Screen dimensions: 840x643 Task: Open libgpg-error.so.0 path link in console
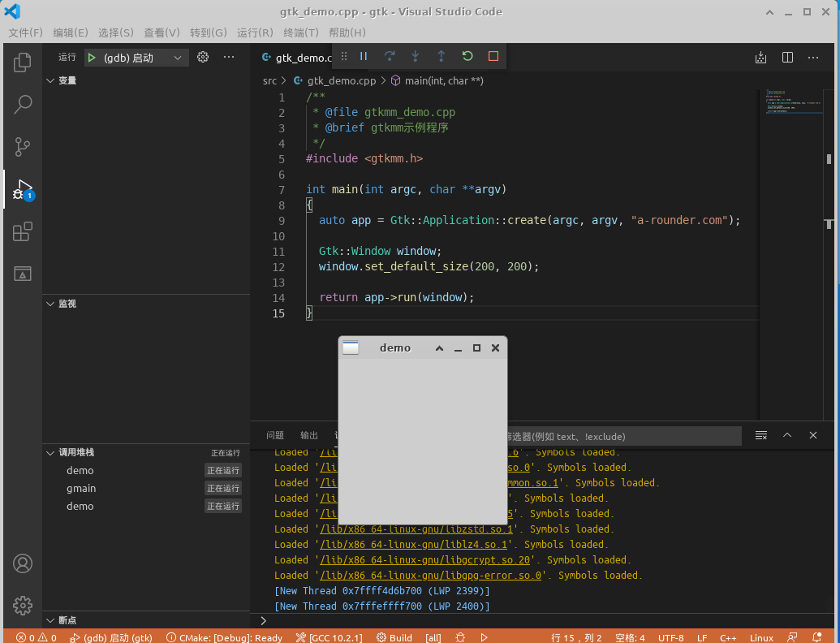coord(431,576)
